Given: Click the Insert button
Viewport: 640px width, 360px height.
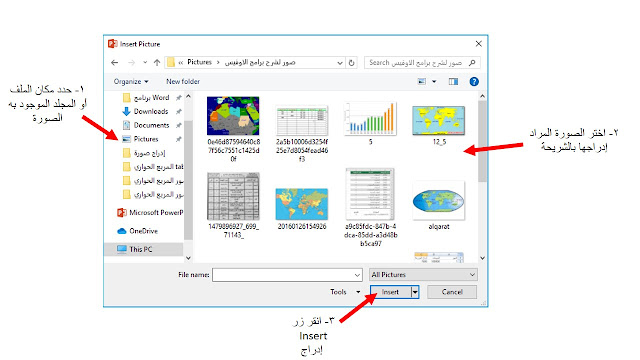Looking at the screenshot, I should [x=390, y=292].
